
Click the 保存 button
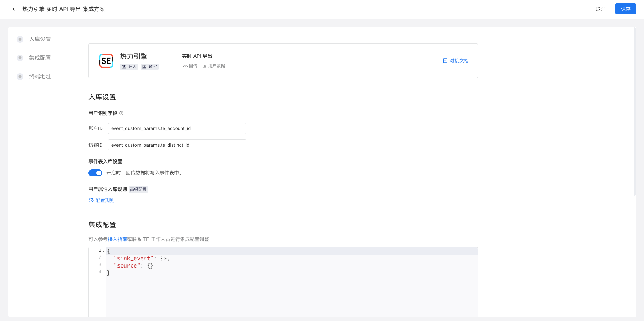[626, 9]
